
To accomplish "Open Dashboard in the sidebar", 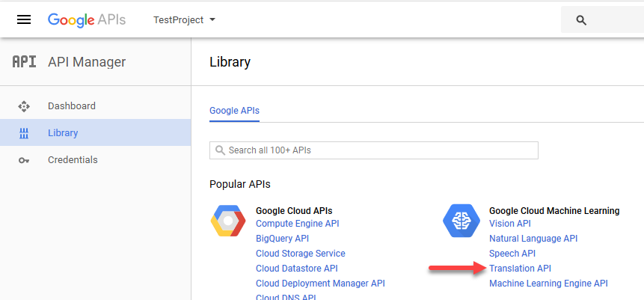I will [x=72, y=106].
